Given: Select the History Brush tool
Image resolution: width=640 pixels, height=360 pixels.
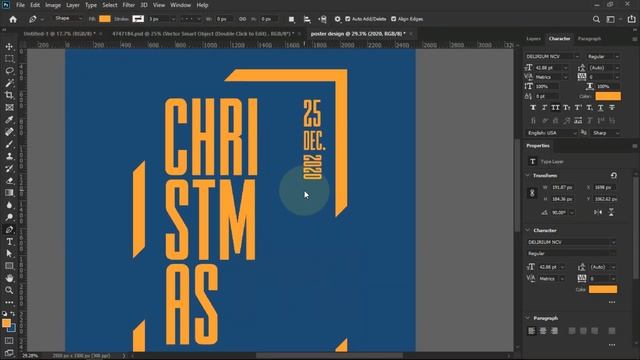Looking at the screenshot, I should pyautogui.click(x=9, y=169).
